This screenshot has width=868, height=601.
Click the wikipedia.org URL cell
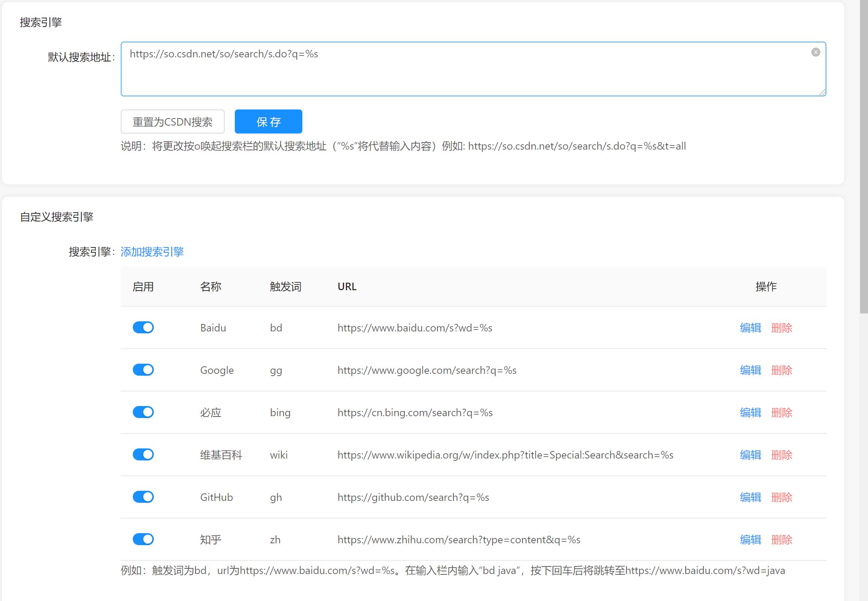click(x=505, y=455)
